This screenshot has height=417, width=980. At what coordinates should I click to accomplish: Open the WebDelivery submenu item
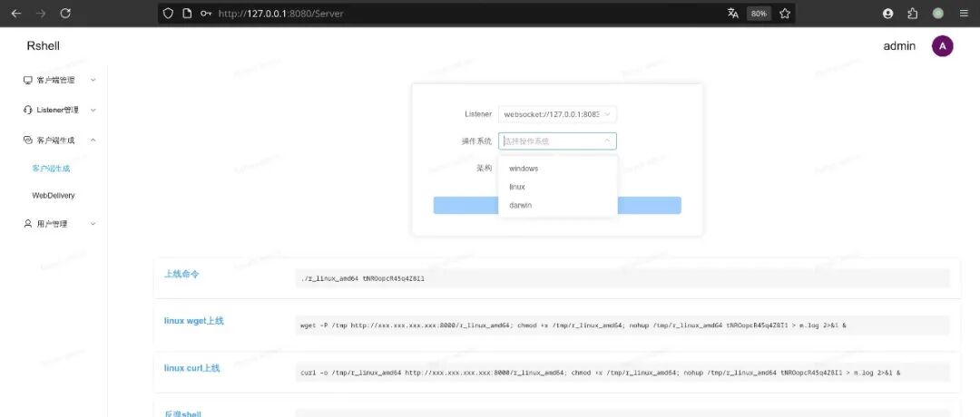coord(54,196)
